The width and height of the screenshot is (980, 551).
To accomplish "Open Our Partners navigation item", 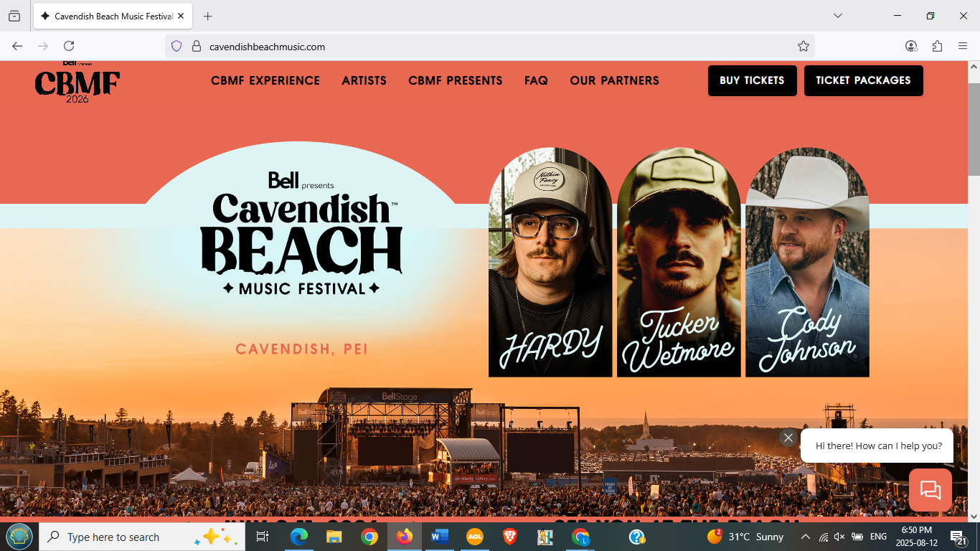I will [x=614, y=80].
